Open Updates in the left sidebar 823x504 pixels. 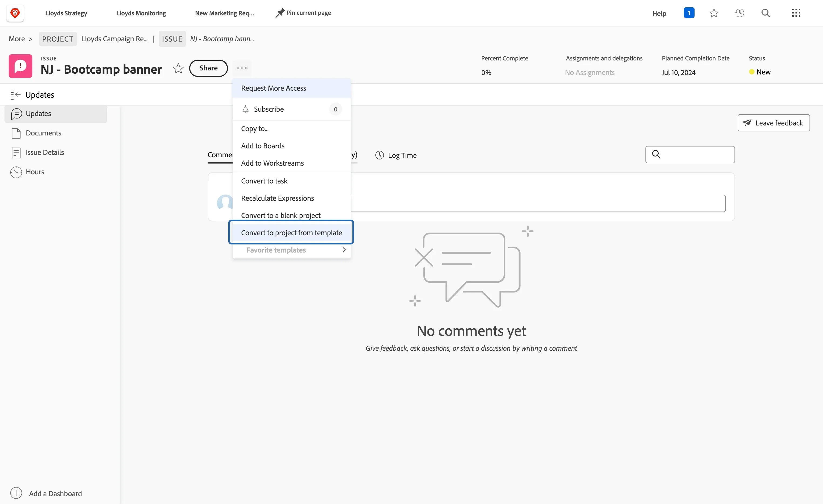[x=56, y=114]
